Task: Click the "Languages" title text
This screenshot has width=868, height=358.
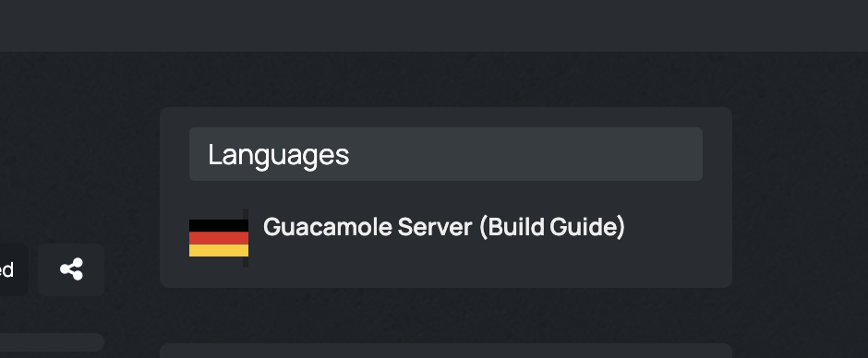Action: tap(279, 155)
